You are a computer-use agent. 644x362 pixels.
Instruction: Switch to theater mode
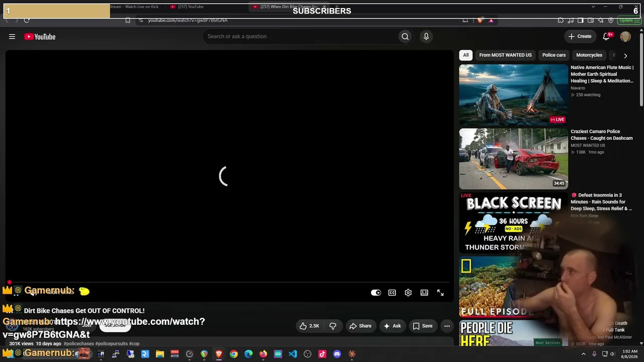coord(424,293)
